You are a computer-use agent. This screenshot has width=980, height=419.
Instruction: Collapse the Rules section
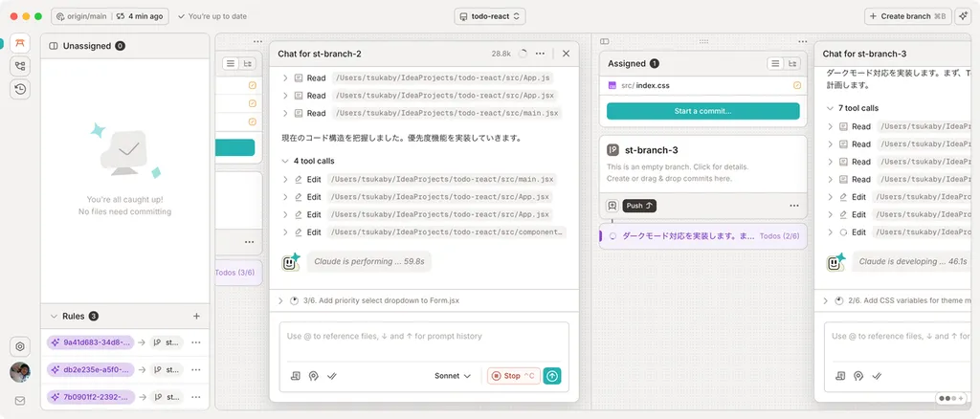54,316
